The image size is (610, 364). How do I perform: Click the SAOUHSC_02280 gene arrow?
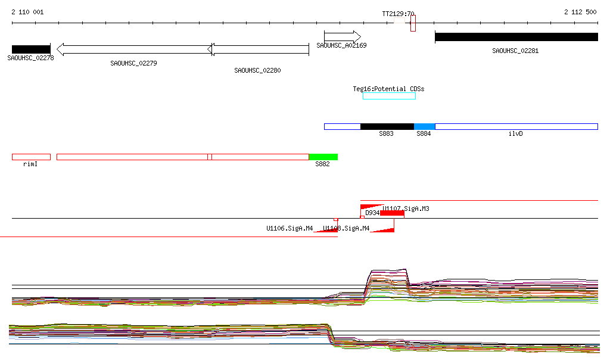[259, 49]
